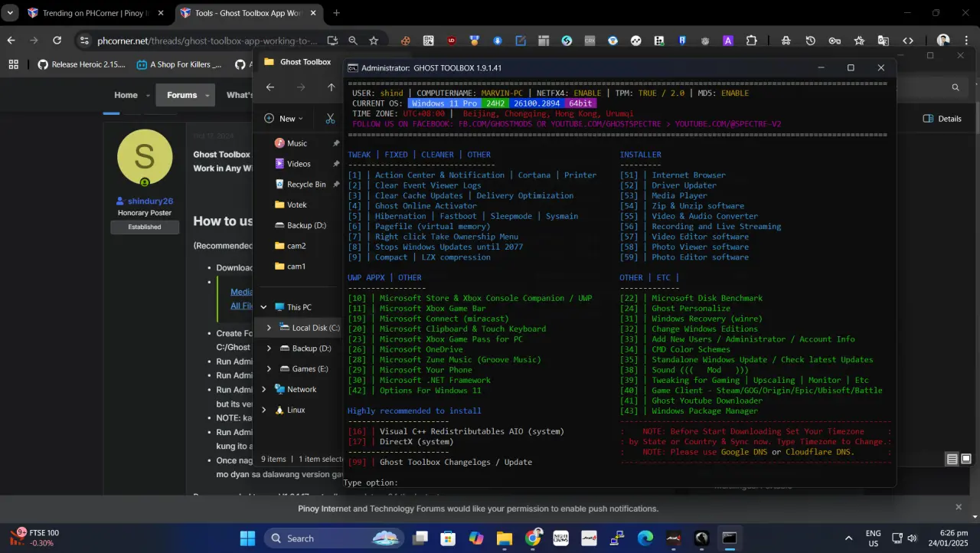This screenshot has width=980, height=553.
Task: Click Ghost Youtube Downloader option text
Action: coord(707,401)
